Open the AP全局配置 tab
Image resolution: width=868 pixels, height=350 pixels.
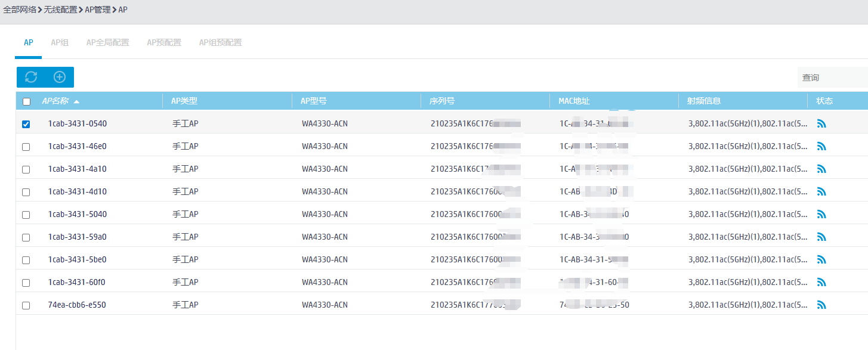(107, 42)
